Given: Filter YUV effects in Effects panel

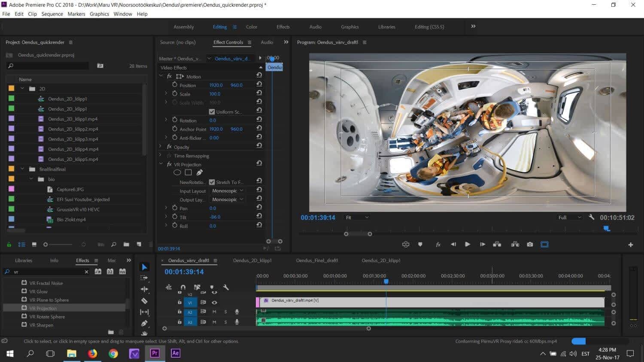Looking at the screenshot, I should (122, 271).
